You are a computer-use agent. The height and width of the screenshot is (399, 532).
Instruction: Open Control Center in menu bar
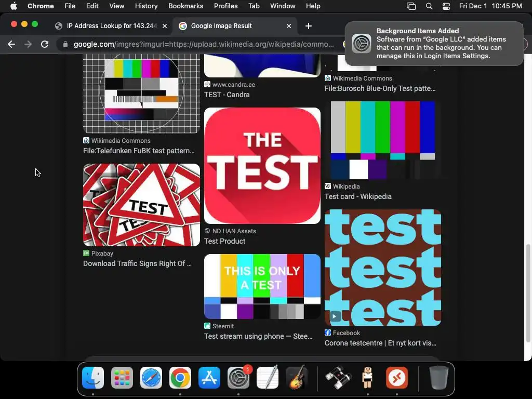pos(446,6)
